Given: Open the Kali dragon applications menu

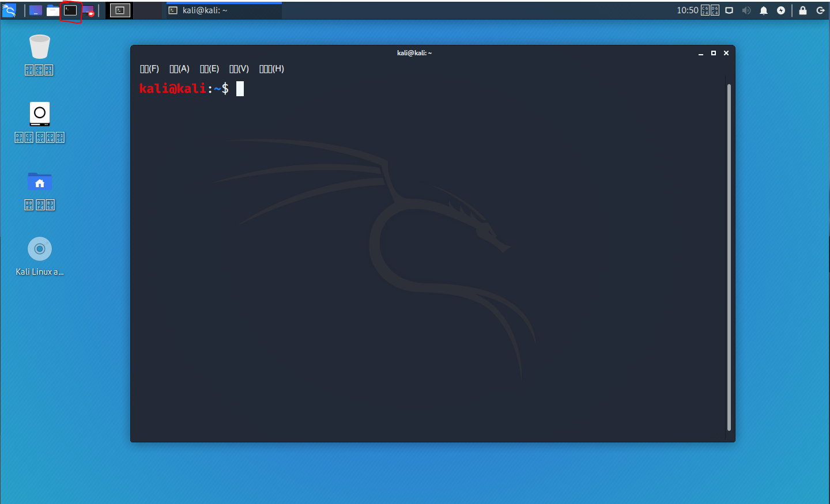Looking at the screenshot, I should [x=9, y=10].
